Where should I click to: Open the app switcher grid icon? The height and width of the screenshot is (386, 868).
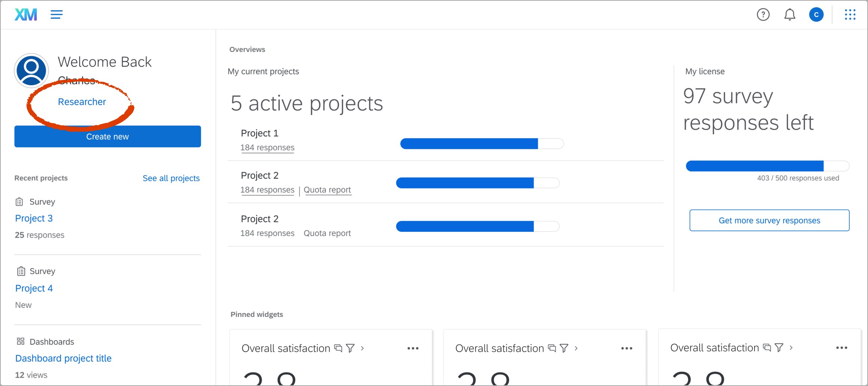tap(850, 15)
